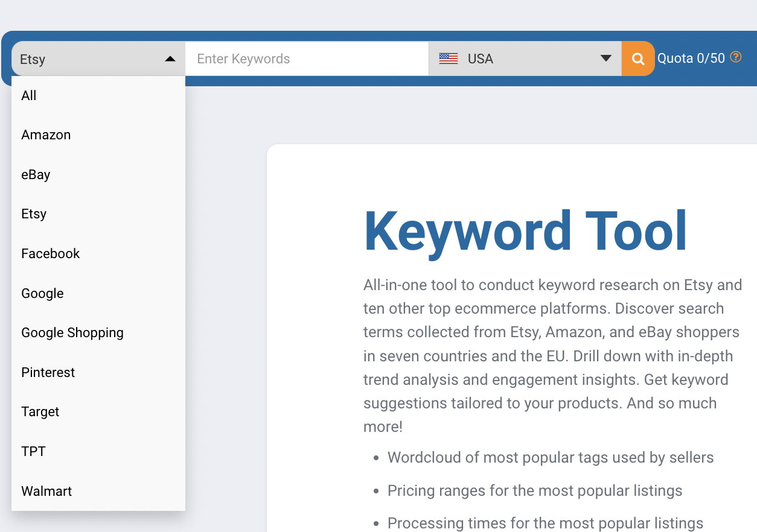Click the platform dropdown up arrow
The width and height of the screenshot is (757, 532).
pyautogui.click(x=170, y=59)
